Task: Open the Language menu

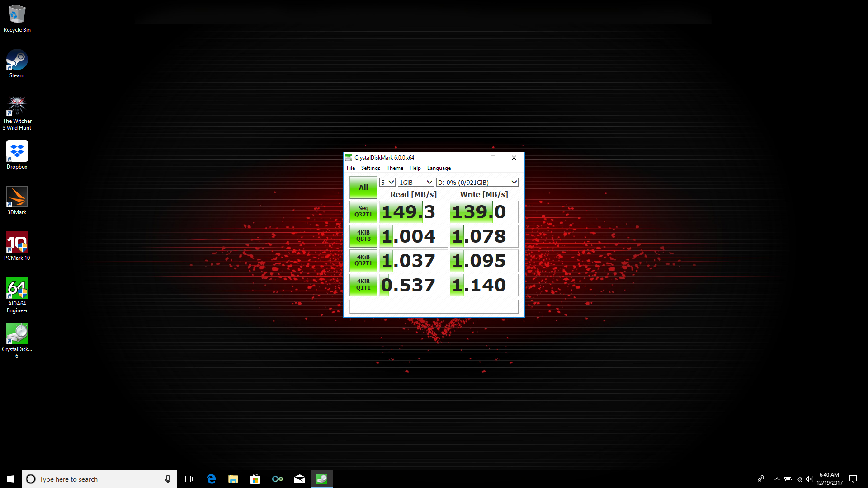Action: click(439, 168)
